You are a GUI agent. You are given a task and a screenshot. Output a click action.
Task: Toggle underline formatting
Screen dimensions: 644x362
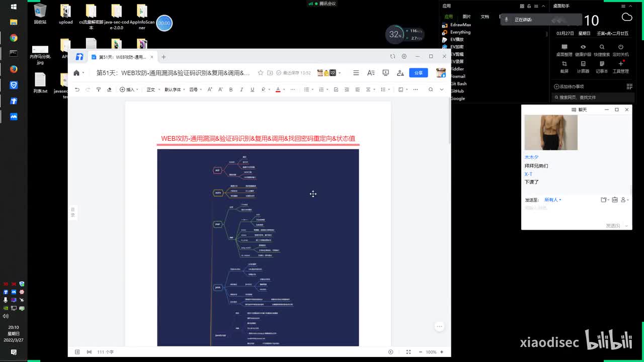pyautogui.click(x=252, y=89)
